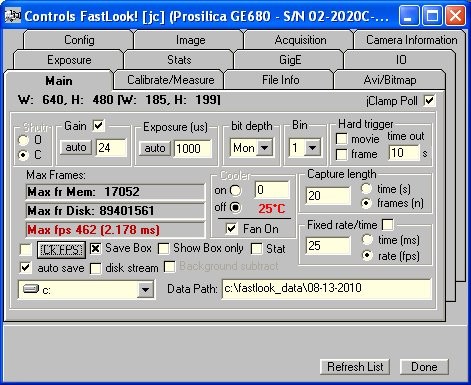This screenshot has width=471, height=385.
Task: Open the bit depth dropdown
Action: point(265,148)
